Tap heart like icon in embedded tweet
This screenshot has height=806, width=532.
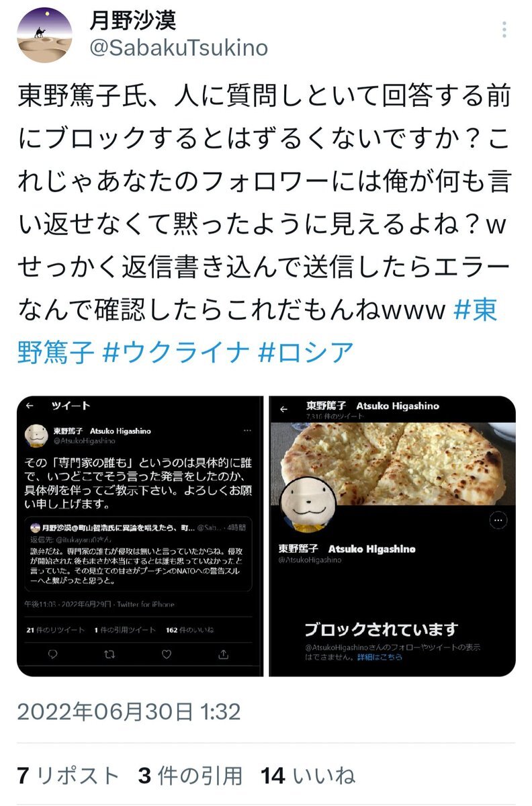click(167, 654)
